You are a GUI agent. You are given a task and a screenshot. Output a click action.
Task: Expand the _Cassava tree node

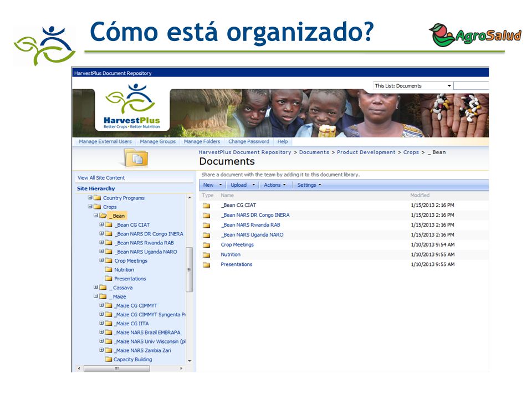tap(96, 287)
